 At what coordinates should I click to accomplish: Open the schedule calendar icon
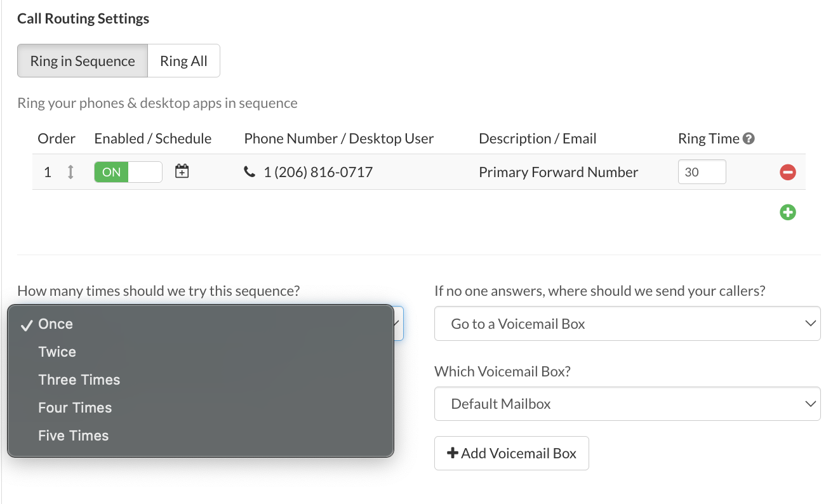point(182,171)
